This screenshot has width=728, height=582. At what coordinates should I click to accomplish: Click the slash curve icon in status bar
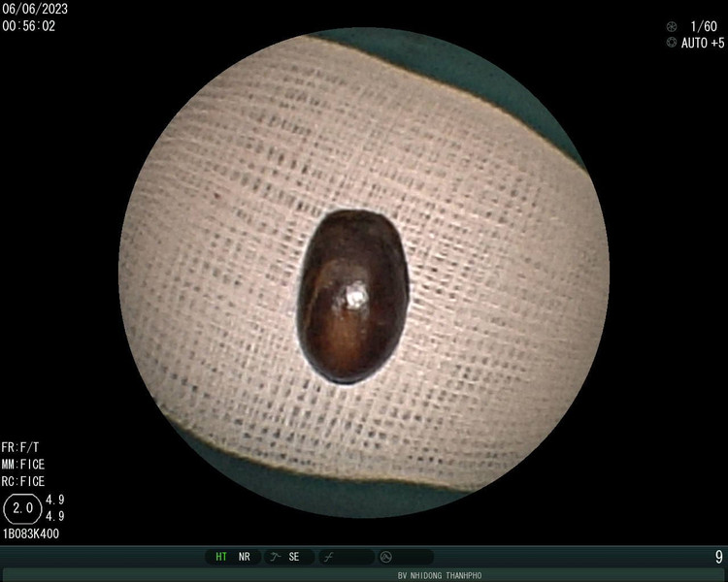[328, 557]
